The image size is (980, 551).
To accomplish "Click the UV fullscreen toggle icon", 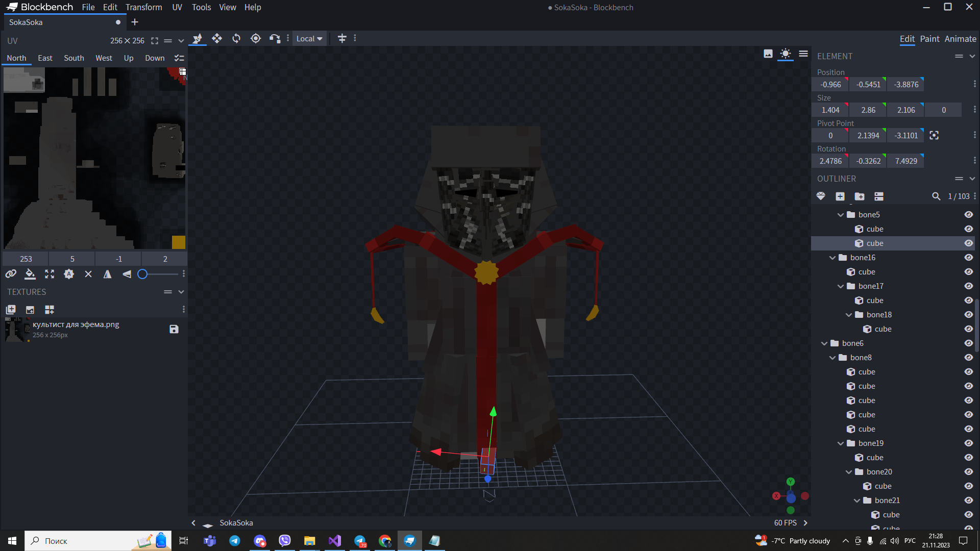I will (155, 41).
